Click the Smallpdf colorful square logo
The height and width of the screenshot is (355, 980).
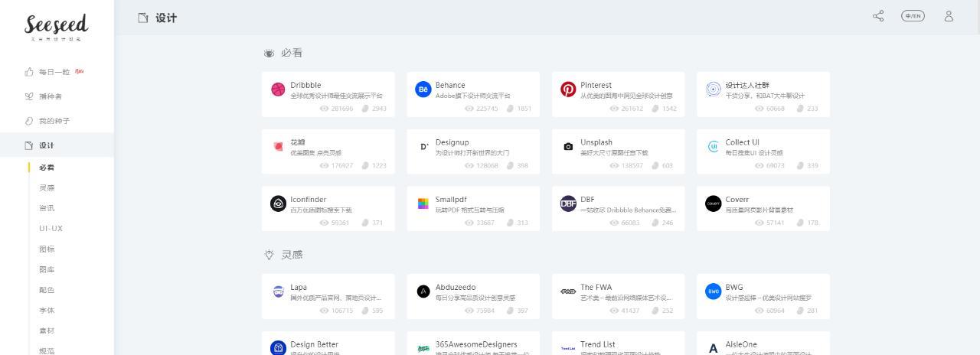[x=423, y=204]
